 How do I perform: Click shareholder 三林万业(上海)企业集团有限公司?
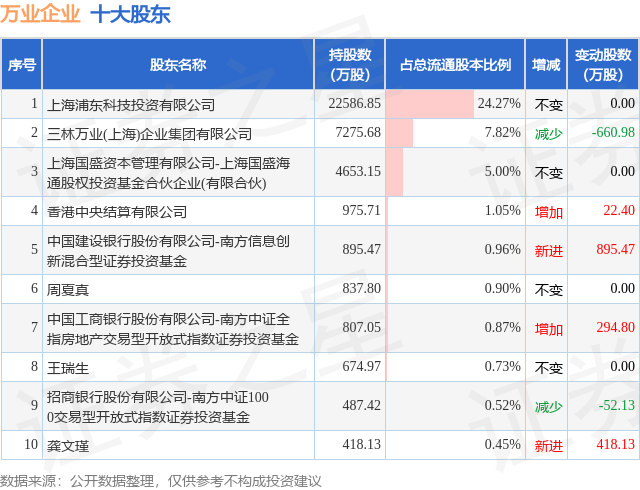click(x=149, y=134)
